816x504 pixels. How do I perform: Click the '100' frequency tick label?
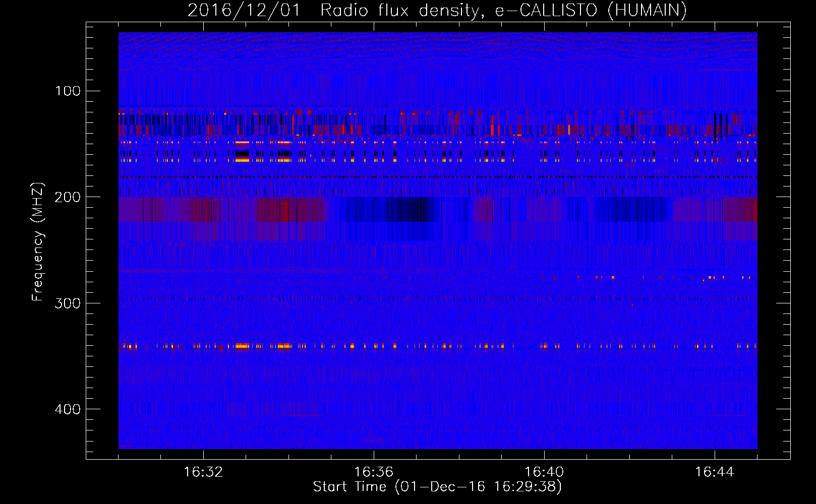point(68,91)
